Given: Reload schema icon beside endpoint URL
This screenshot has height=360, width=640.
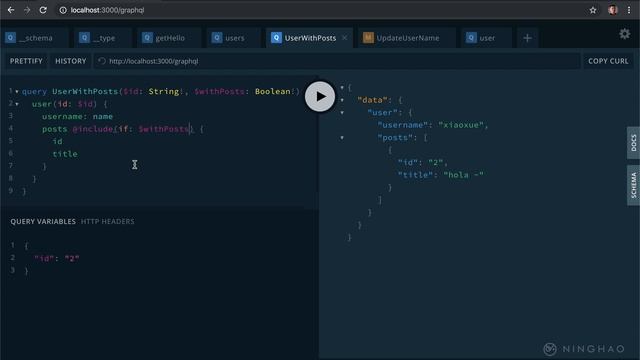Looking at the screenshot, I should (x=102, y=61).
